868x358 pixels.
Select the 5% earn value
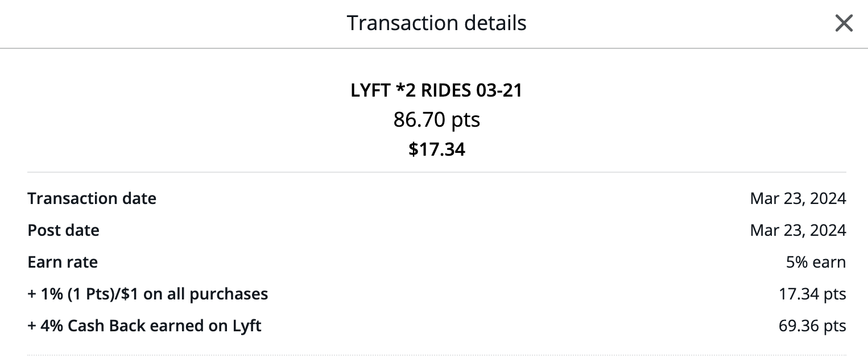click(815, 262)
